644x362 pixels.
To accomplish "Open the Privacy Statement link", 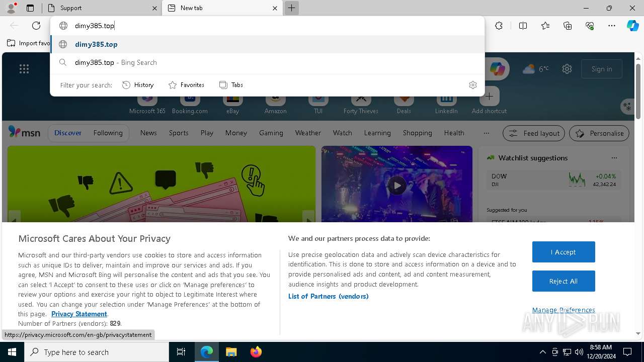I will click(79, 314).
